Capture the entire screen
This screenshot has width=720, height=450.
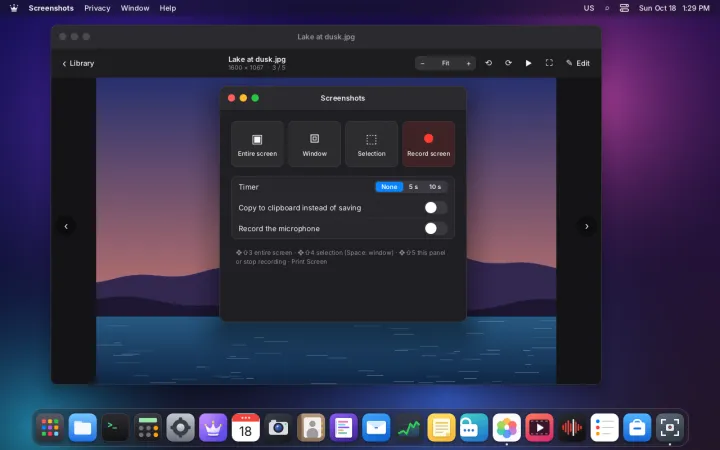click(257, 144)
